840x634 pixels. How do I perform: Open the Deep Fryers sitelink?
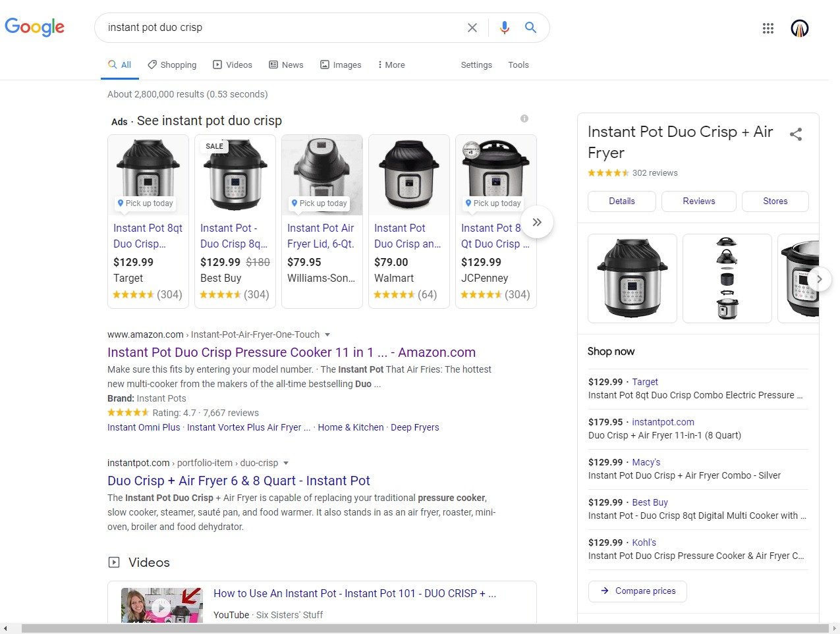tap(415, 427)
